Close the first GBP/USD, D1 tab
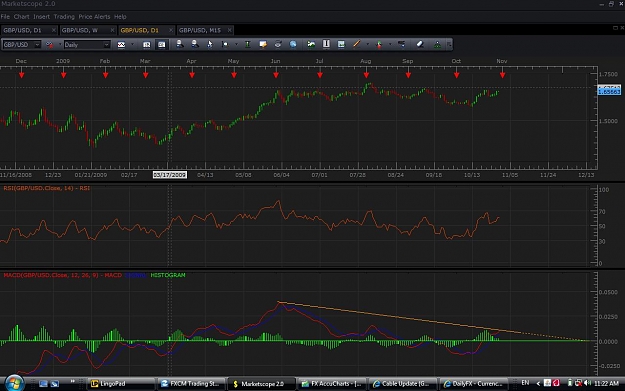This screenshot has width=625, height=391. 54,30
